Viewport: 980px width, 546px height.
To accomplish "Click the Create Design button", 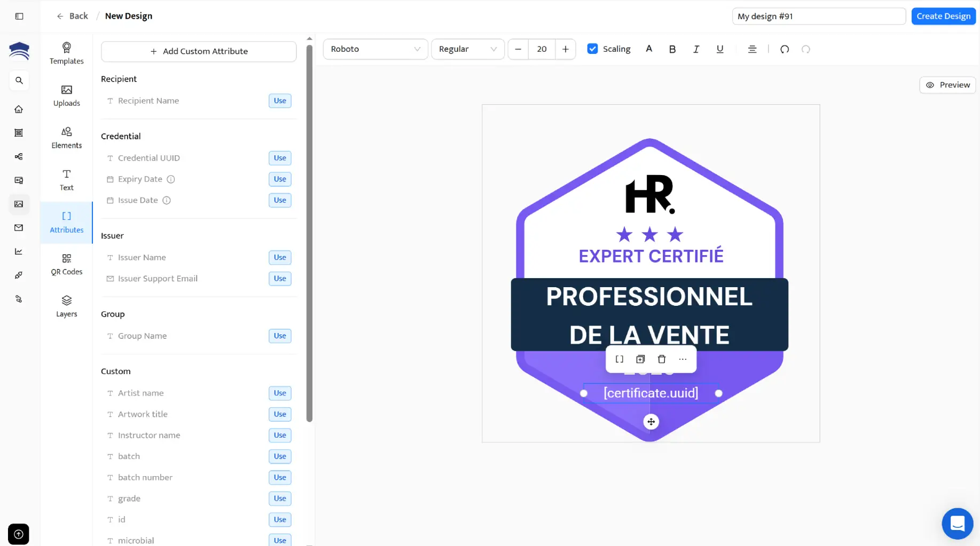I will pos(943,16).
